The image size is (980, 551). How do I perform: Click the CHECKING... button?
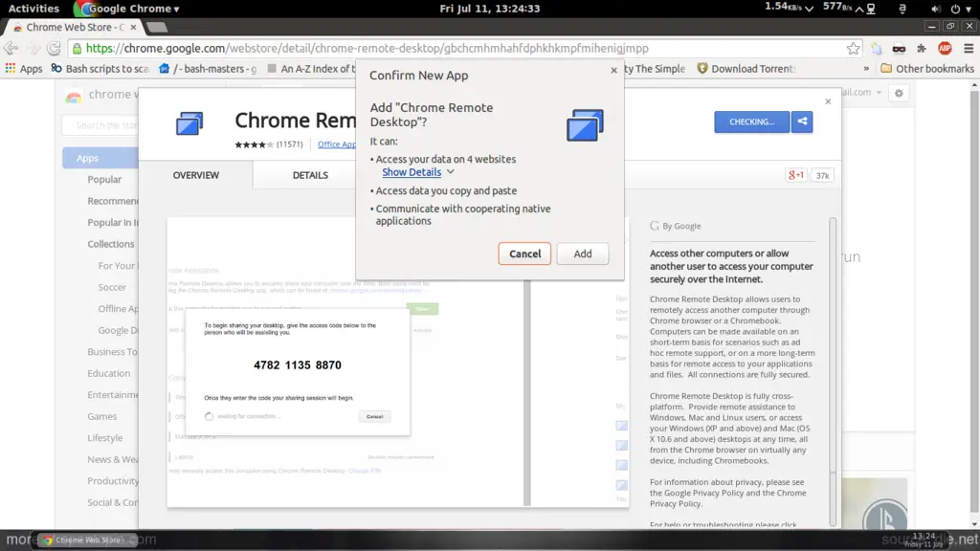click(x=752, y=121)
